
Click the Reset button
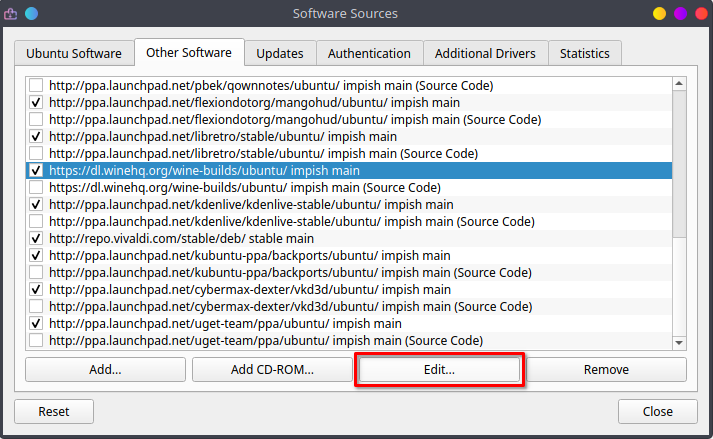(x=54, y=411)
